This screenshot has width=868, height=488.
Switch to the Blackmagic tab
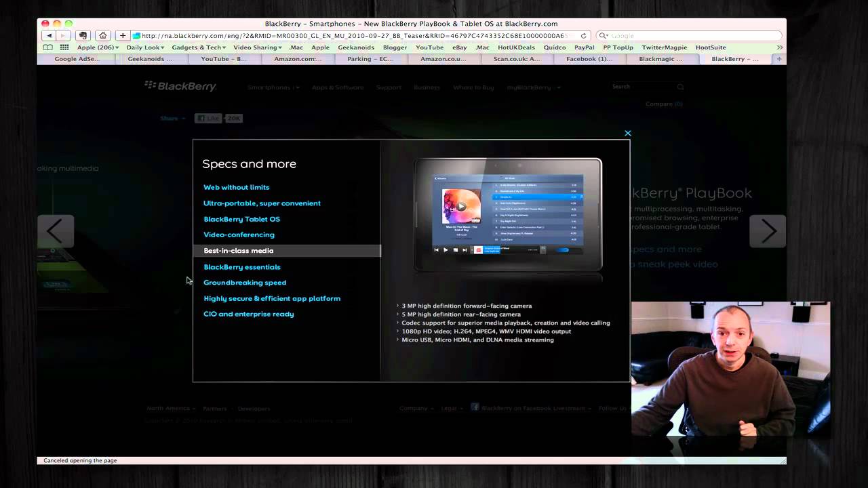(661, 59)
